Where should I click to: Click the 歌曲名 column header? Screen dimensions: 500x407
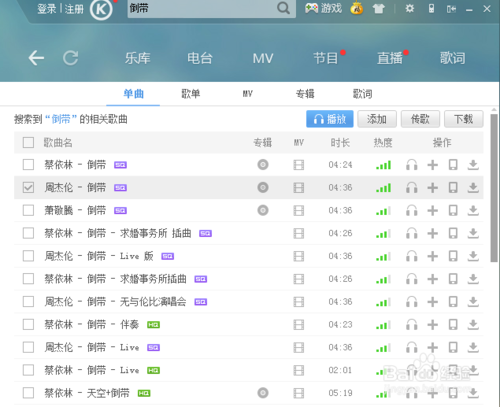point(58,143)
